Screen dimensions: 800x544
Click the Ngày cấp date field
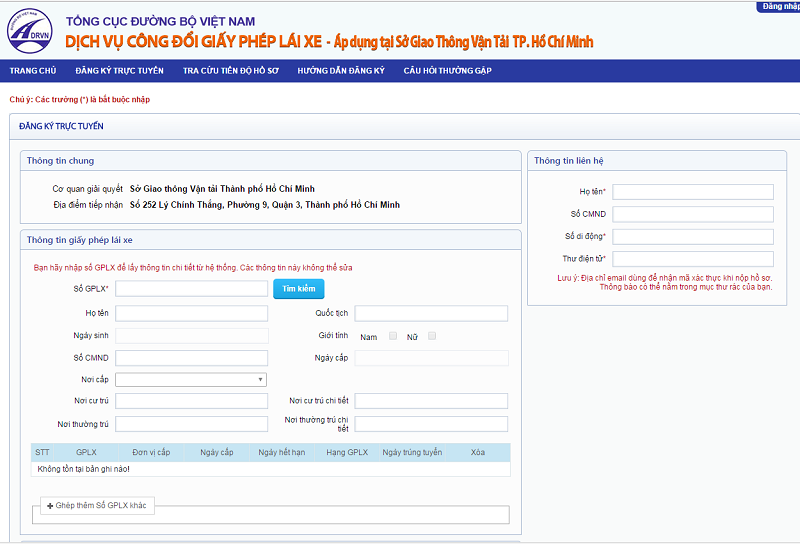pos(431,358)
